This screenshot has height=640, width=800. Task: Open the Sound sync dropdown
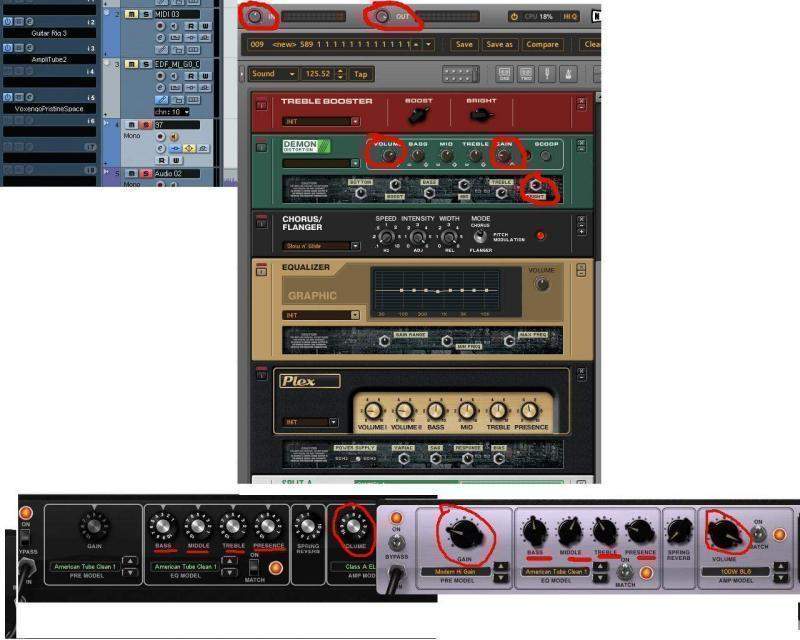tap(272, 74)
